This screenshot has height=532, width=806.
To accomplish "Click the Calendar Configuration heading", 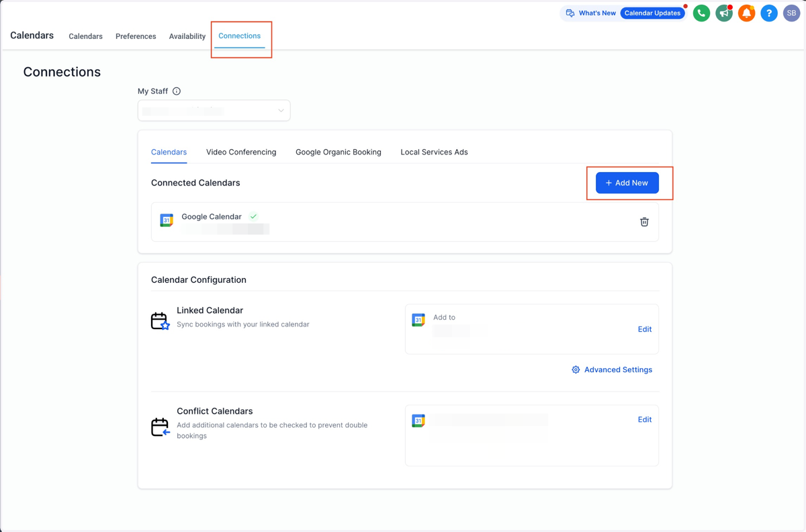I will 199,279.
